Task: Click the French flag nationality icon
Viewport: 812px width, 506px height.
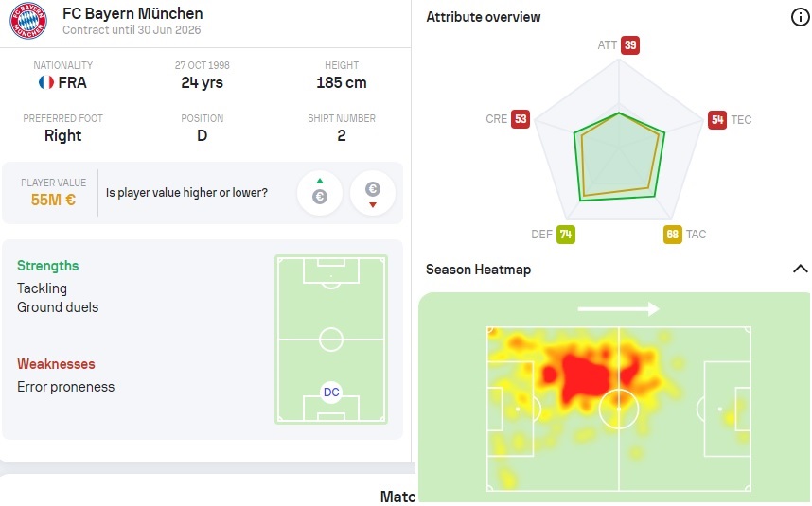Action: pyautogui.click(x=45, y=82)
